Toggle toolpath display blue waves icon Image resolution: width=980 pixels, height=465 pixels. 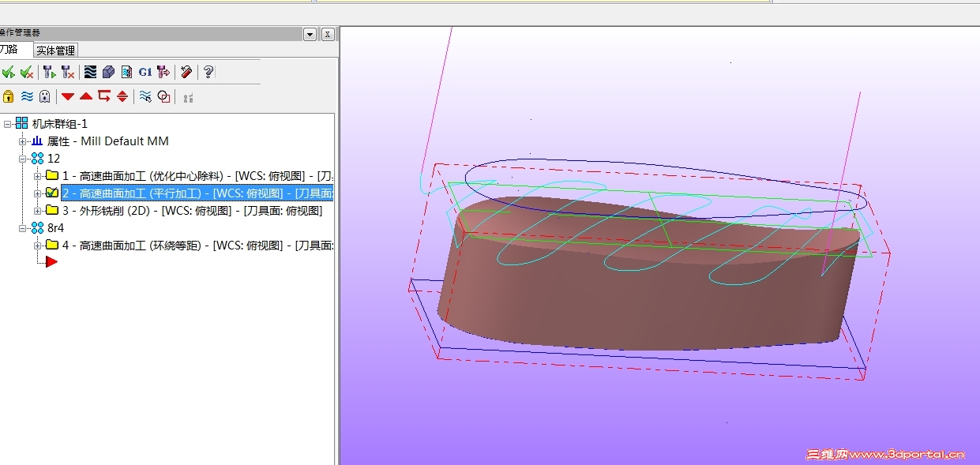point(27,96)
